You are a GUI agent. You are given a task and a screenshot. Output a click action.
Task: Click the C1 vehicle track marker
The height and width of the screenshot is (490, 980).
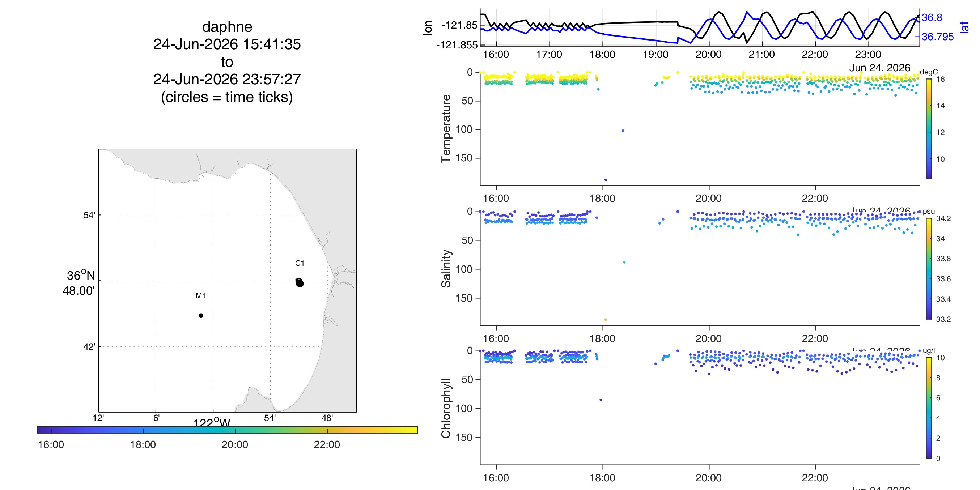click(x=300, y=283)
